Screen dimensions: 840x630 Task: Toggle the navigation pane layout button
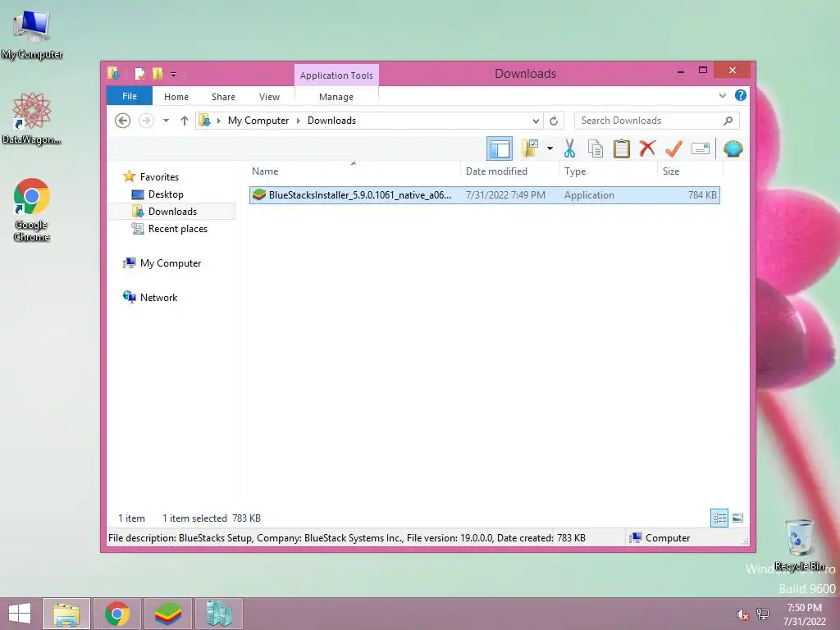(x=500, y=148)
